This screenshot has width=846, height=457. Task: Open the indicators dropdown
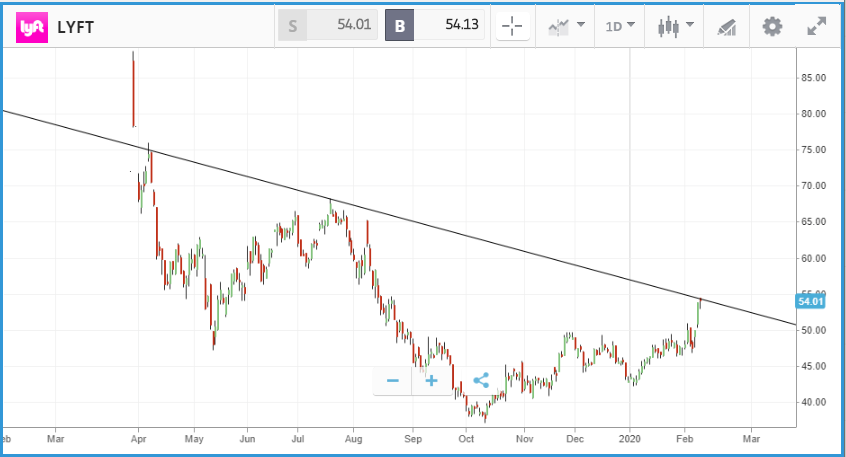[x=566, y=27]
